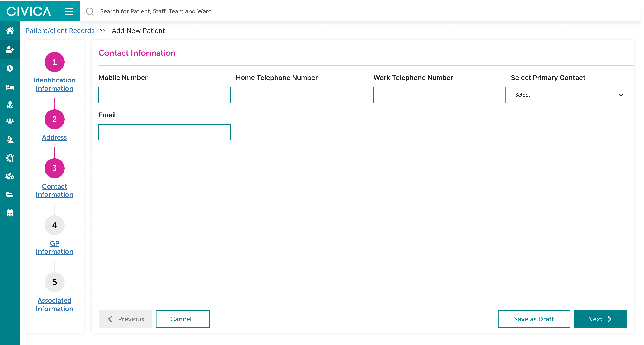Go to Home via the sidebar house icon
644x345 pixels.
pos(10,30)
